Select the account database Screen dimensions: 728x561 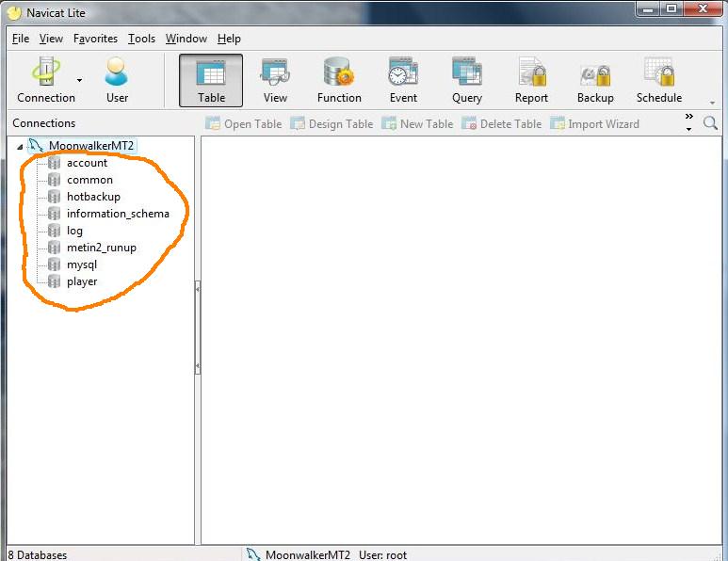[x=87, y=163]
